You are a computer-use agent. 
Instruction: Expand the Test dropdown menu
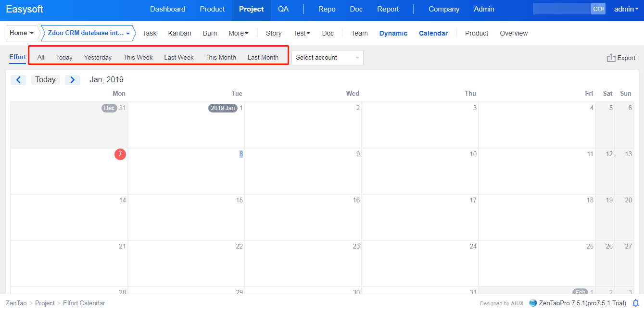tap(302, 33)
